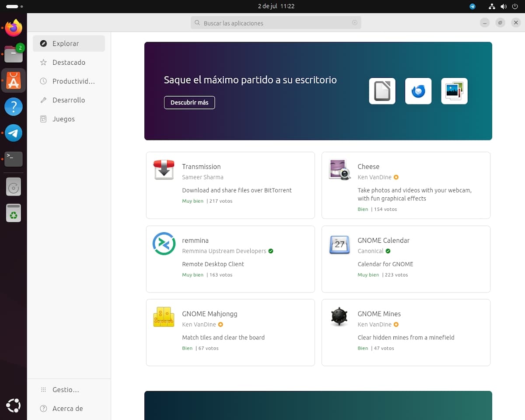Open the Productividad category
525x420 pixels.
pos(69,81)
